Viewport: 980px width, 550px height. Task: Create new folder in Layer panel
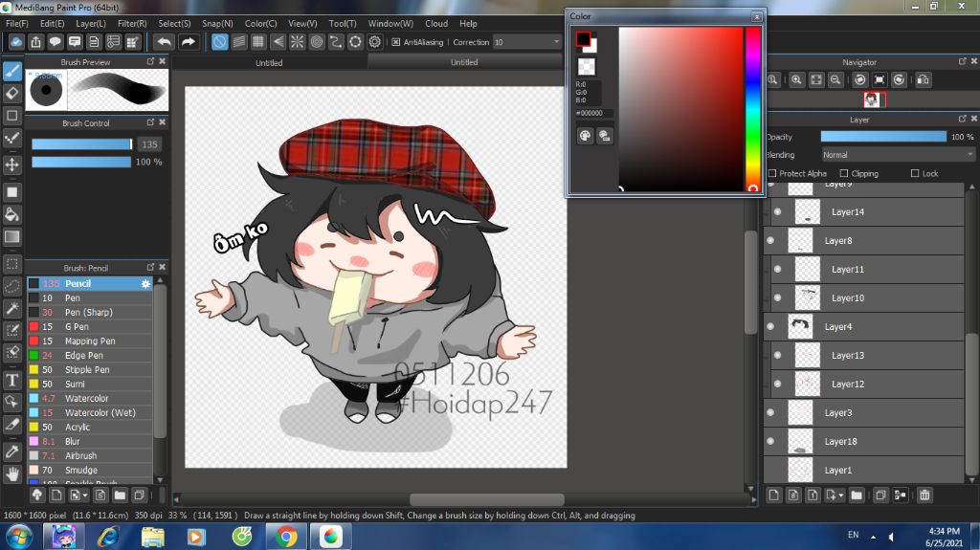857,495
